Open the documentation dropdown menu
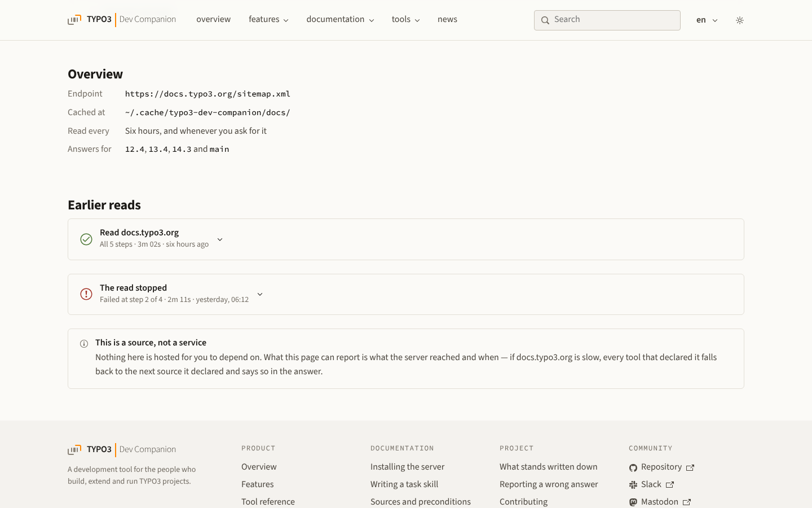 coord(340,20)
